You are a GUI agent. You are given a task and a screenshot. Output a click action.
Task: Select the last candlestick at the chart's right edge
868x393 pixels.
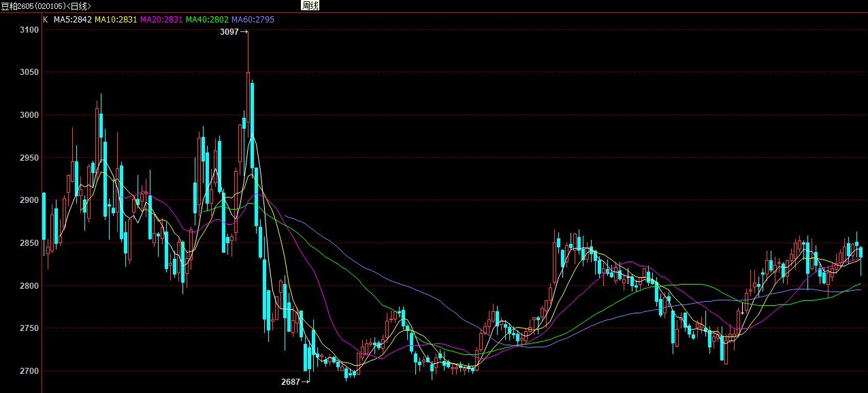(861, 253)
